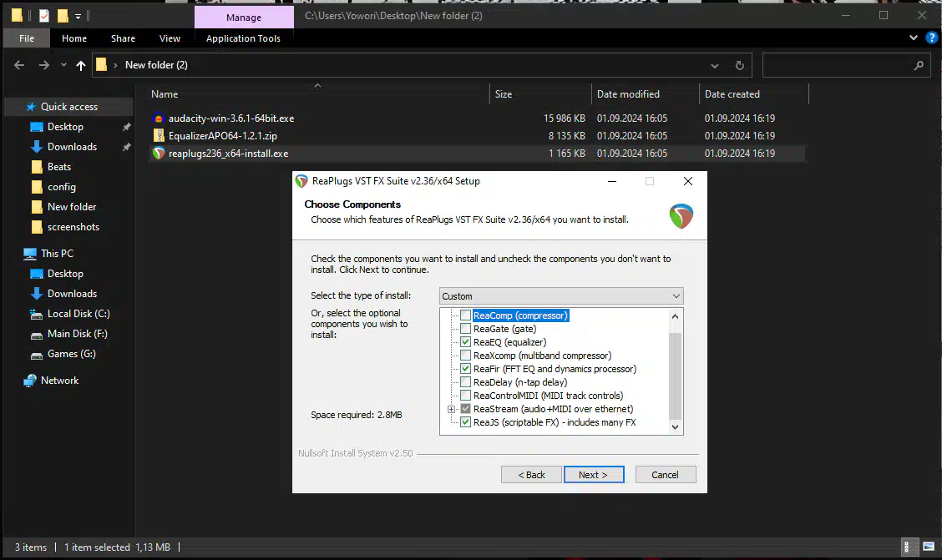This screenshot has width=942, height=560.
Task: Open Network in the navigation pane
Action: tap(59, 380)
